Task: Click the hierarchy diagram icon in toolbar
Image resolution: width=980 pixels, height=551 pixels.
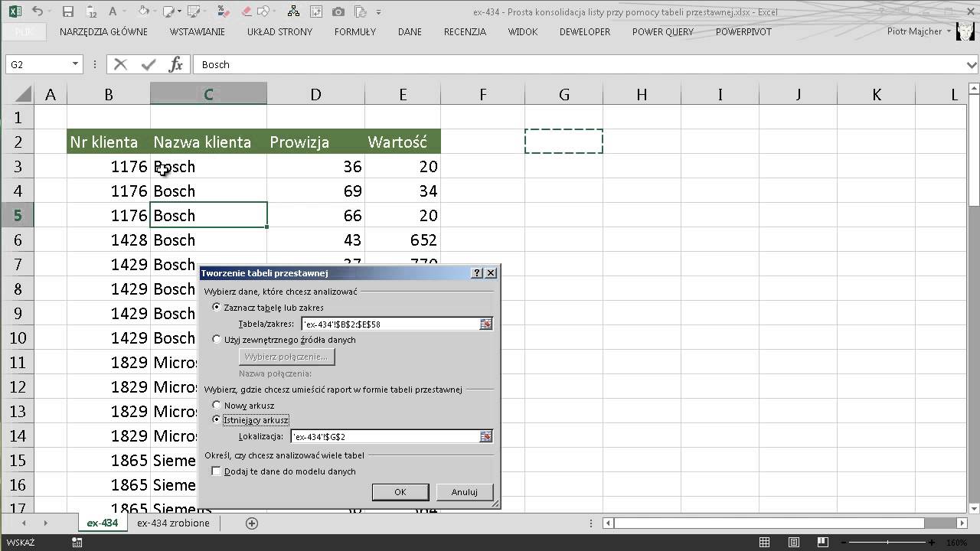Action: point(294,11)
